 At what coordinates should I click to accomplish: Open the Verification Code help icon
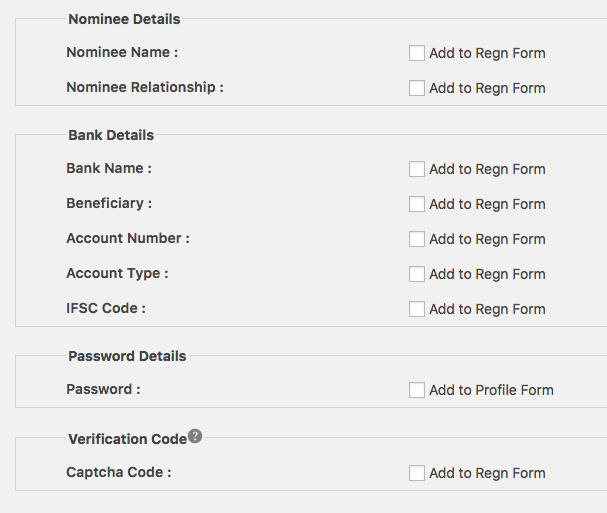pyautogui.click(x=195, y=436)
